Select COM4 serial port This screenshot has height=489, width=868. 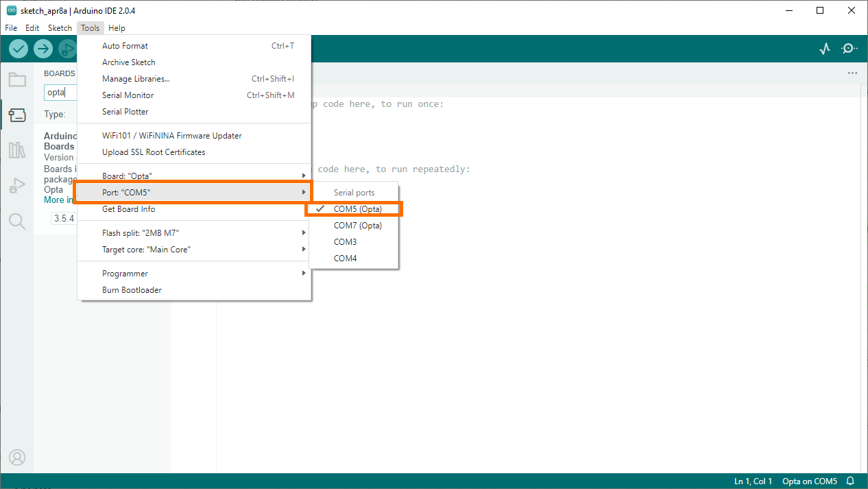354,259
